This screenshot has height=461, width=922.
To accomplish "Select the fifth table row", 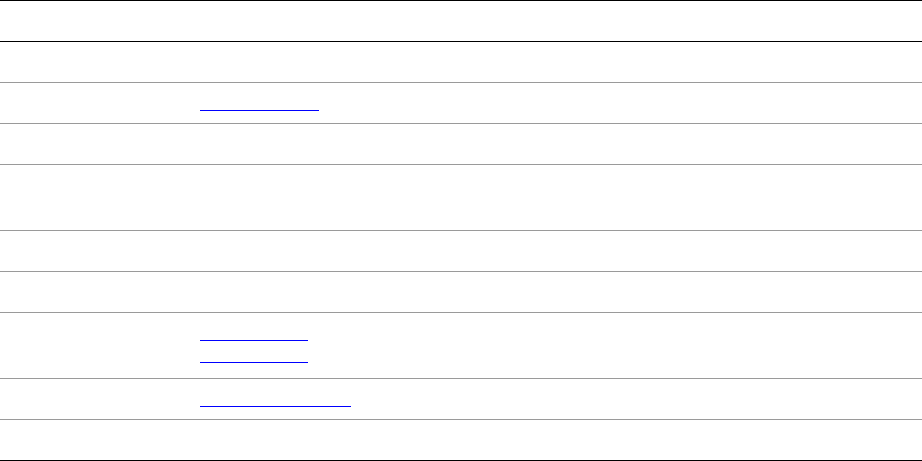I will [460, 251].
